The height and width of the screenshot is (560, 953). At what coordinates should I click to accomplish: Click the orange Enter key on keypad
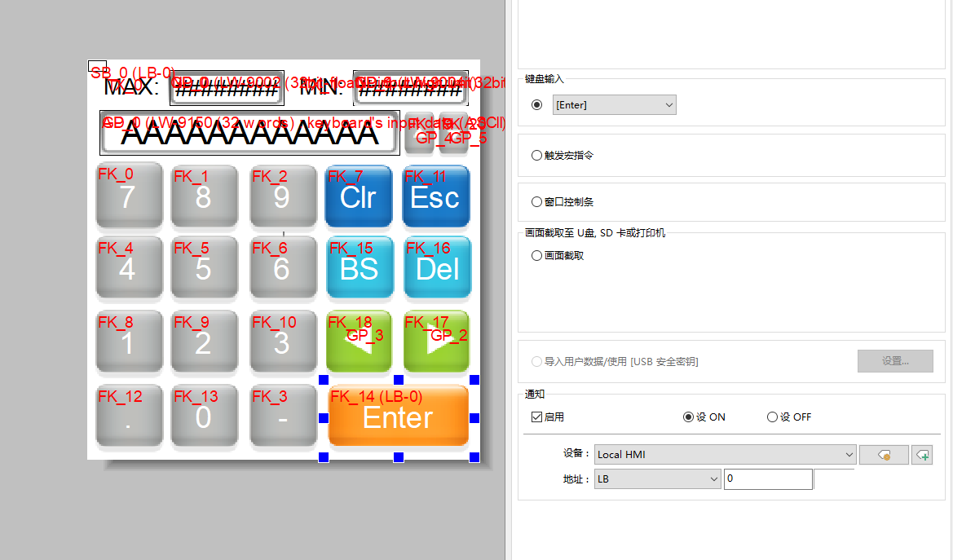[398, 417]
